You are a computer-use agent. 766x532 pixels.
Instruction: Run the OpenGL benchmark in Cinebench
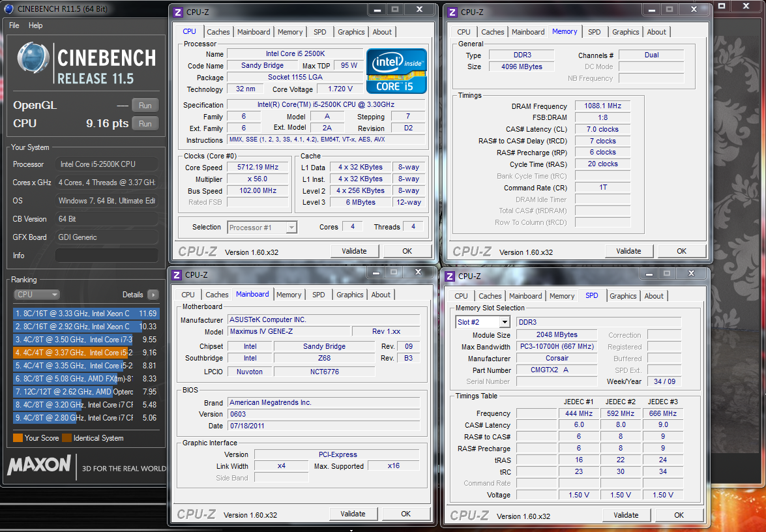pos(145,105)
